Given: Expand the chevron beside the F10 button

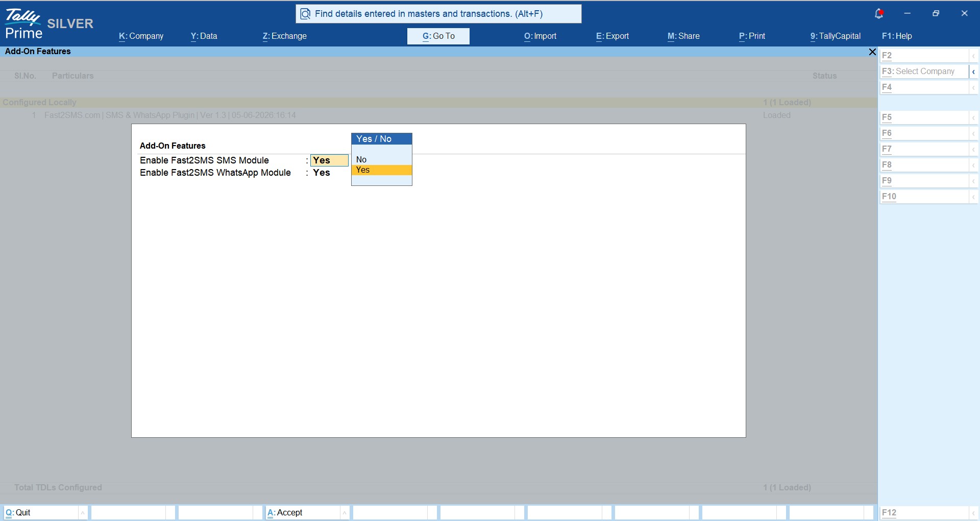Looking at the screenshot, I should 974,197.
